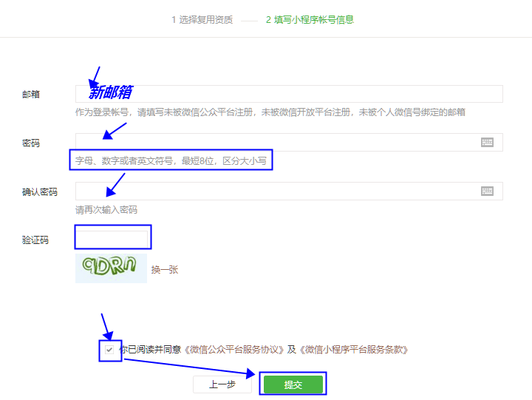Image resolution: width=532 pixels, height=400 pixels.
Task: Click the 邮箱 email input field
Action: (x=289, y=94)
